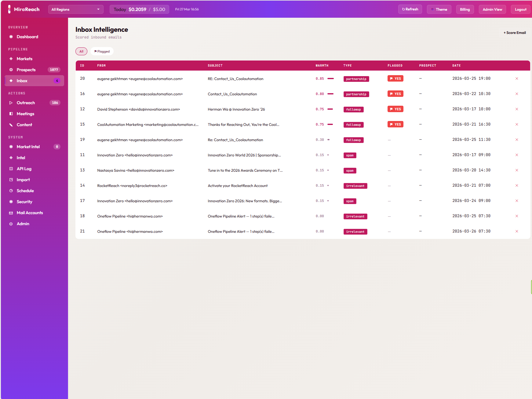This screenshot has height=399, width=532.
Task: Click the Refresh button in the header
Action: click(x=410, y=9)
